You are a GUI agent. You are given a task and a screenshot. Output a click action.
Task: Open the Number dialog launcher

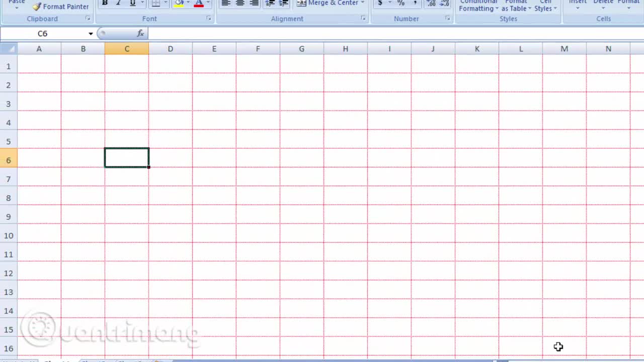(448, 19)
